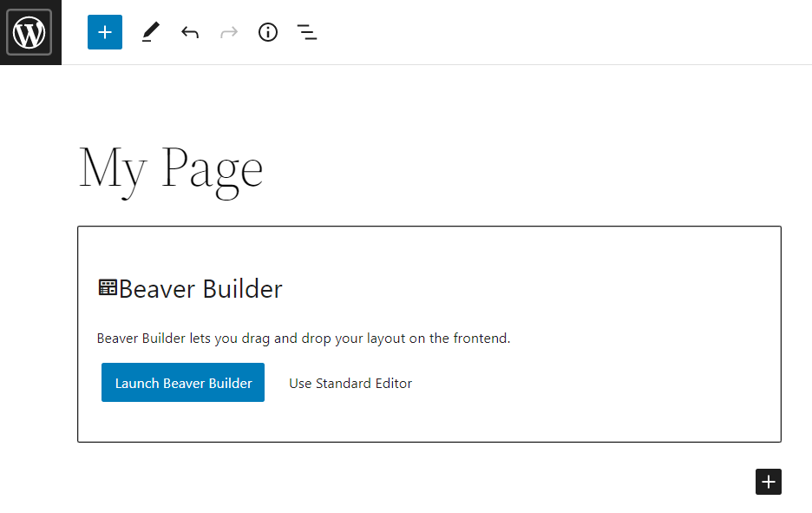Click the drag and drop description text
812x513 pixels.
pyautogui.click(x=305, y=338)
